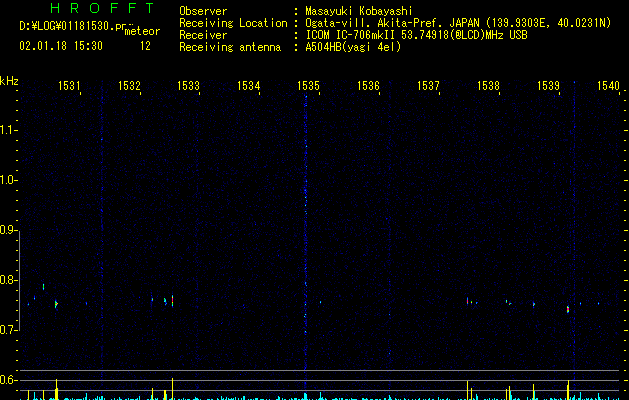The height and width of the screenshot is (400, 629).
Task: Click the red meteor echo near 1532 half-minute
Action: [x=172, y=301]
